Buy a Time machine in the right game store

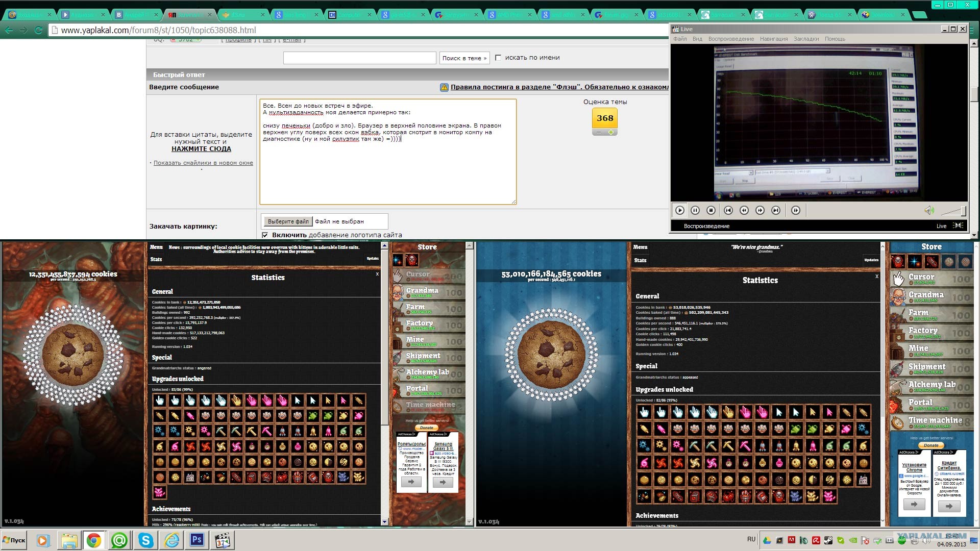(x=932, y=422)
